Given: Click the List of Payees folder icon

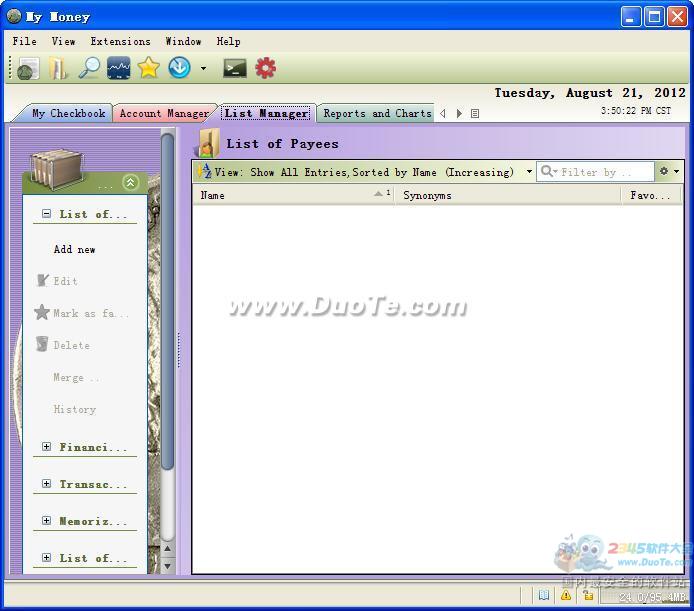Looking at the screenshot, I should tap(209, 143).
